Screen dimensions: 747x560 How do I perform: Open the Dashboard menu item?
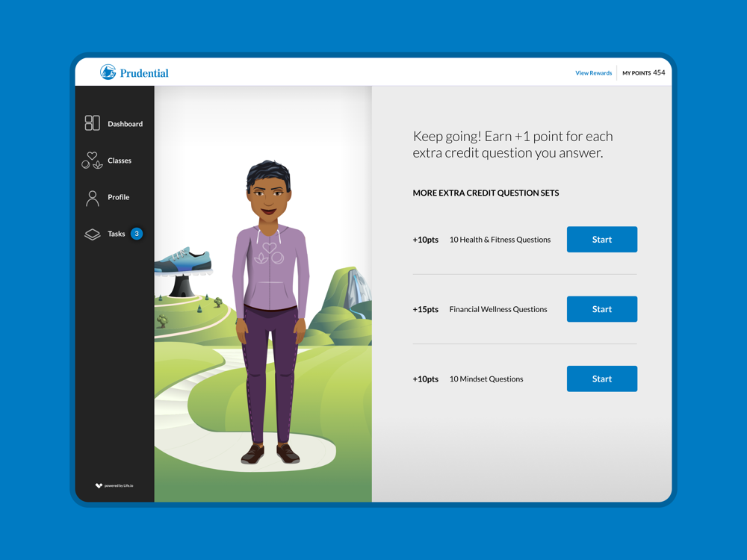point(125,124)
